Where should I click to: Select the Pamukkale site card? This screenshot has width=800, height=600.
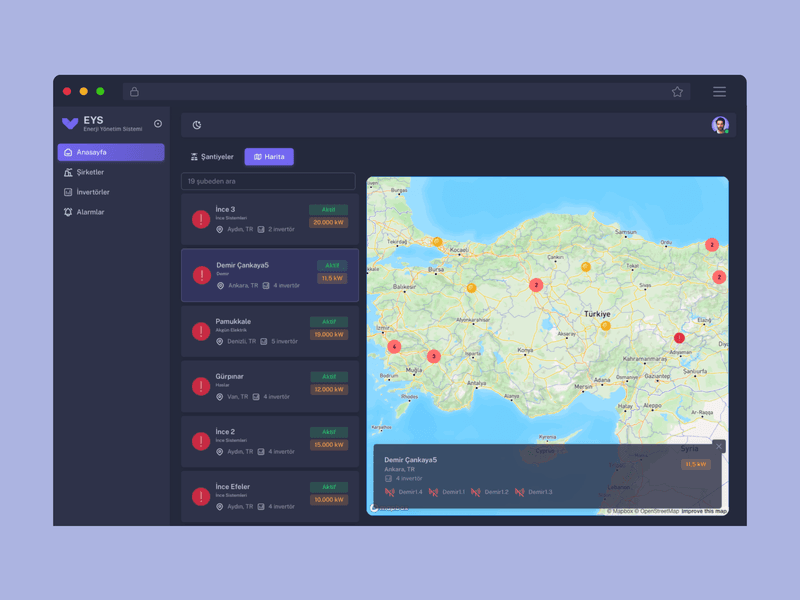[x=269, y=331]
